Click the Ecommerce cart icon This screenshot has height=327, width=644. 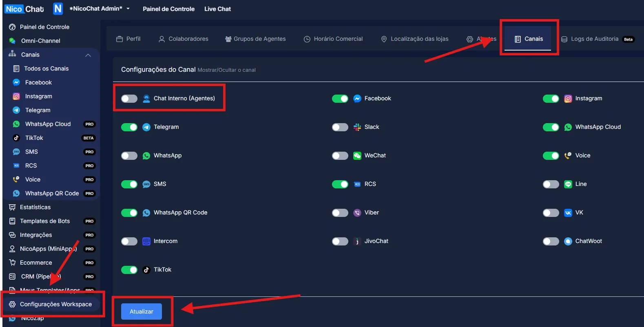pos(12,263)
